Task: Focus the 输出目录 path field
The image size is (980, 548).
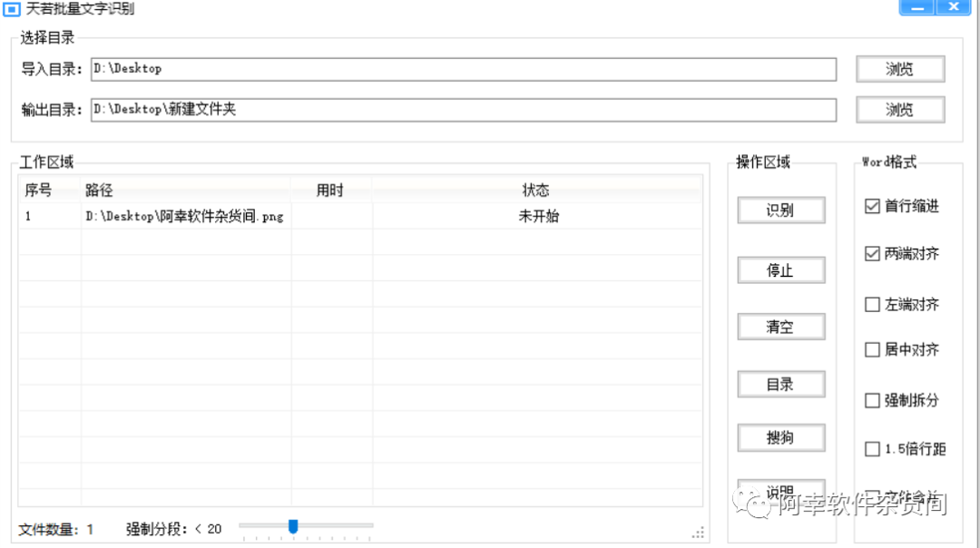Action: point(463,110)
